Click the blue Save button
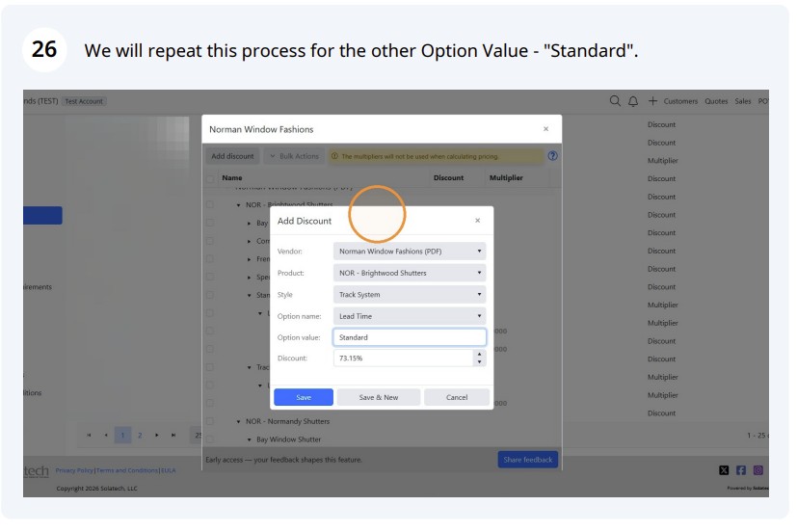Viewport: 797px width, 532px height. pos(304,397)
